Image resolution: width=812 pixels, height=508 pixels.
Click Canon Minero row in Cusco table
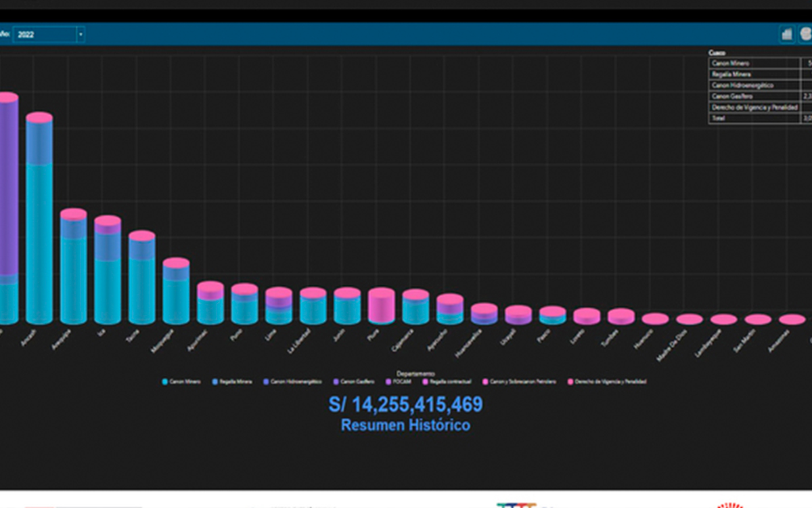coord(760,63)
